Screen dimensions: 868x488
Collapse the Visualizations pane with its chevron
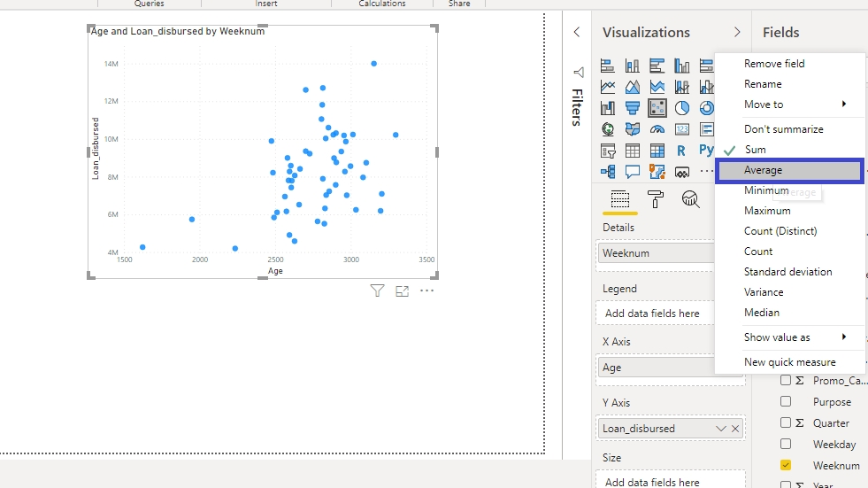[737, 33]
